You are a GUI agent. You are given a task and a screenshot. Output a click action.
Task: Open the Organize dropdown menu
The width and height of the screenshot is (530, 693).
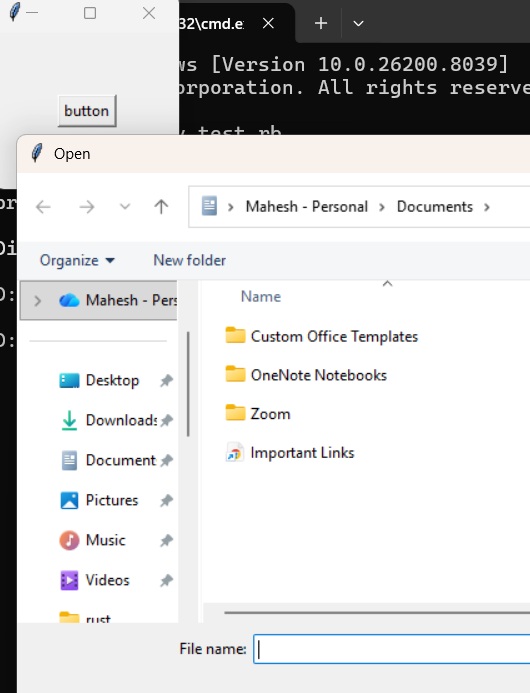77,260
